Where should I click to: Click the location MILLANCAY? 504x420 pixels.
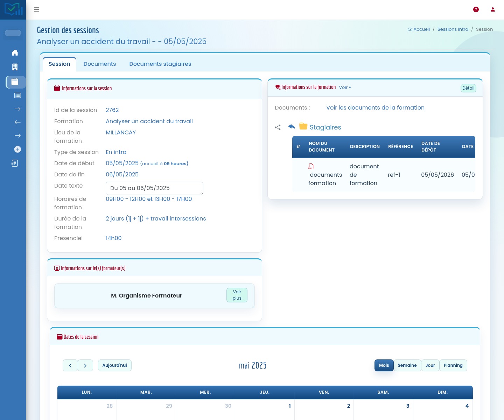121,133
